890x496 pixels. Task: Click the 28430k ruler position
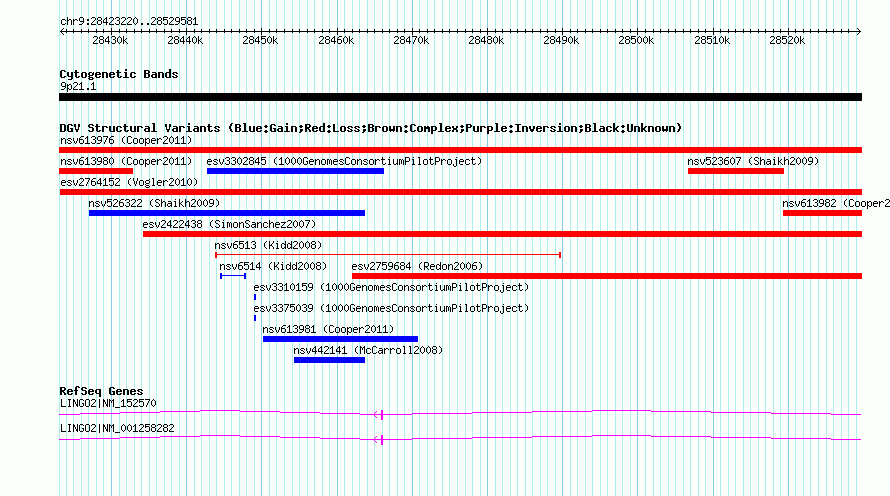(x=110, y=40)
